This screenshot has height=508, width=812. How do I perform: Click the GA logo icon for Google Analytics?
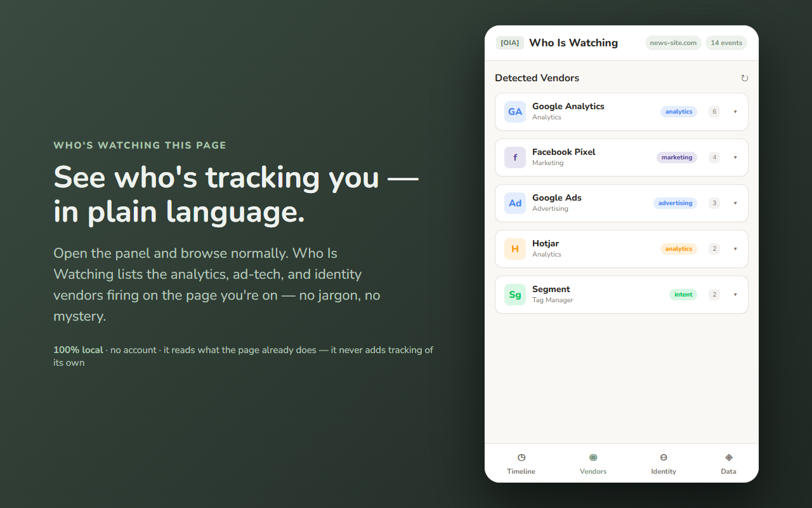click(x=515, y=112)
